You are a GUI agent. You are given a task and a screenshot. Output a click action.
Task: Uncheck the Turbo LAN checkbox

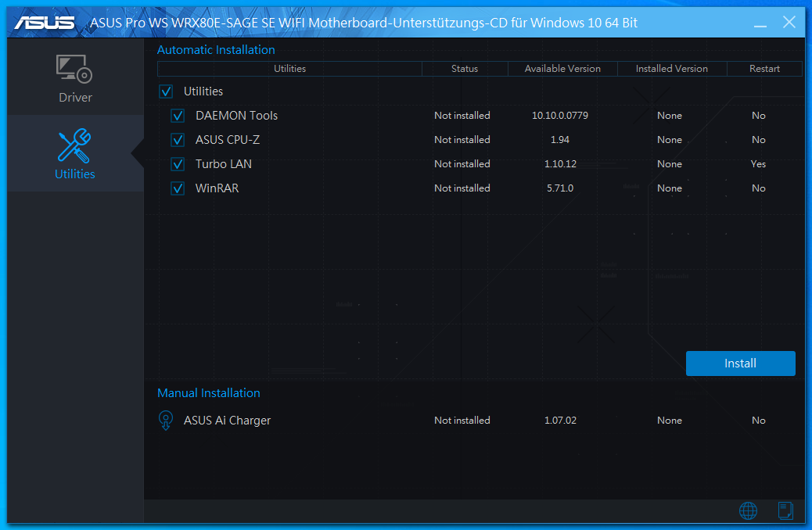coord(178,164)
